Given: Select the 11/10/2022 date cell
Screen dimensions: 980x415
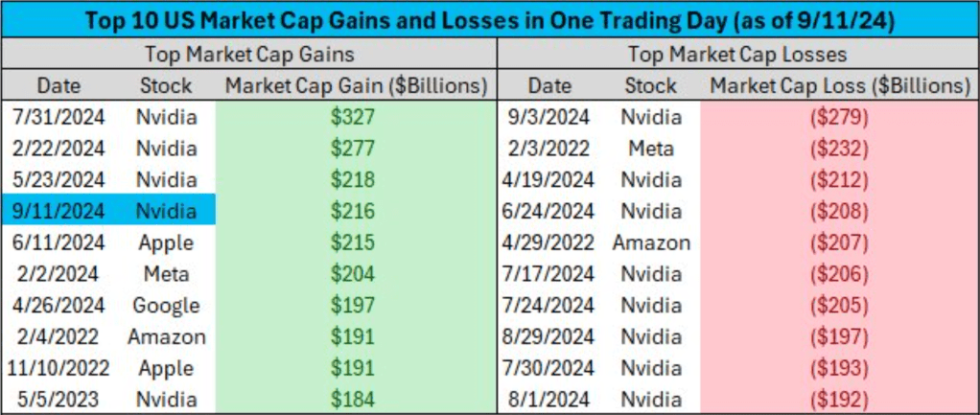Looking at the screenshot, I should 60,368.
